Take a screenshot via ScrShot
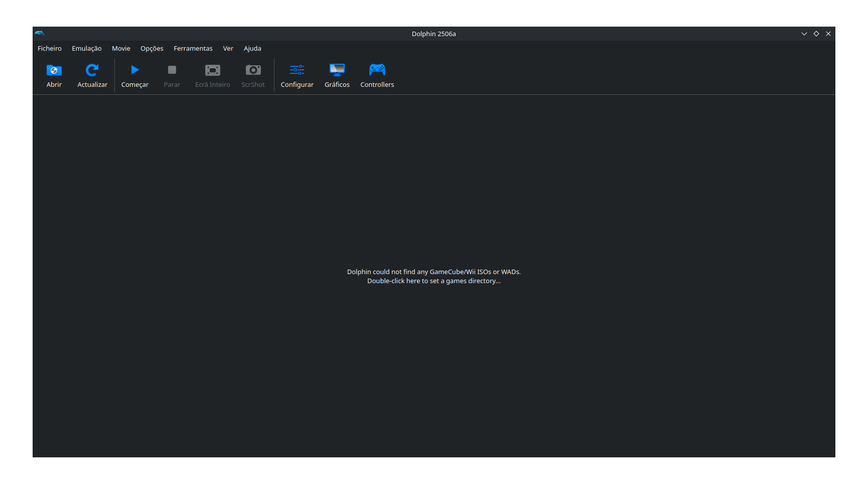868x496 pixels. click(253, 75)
